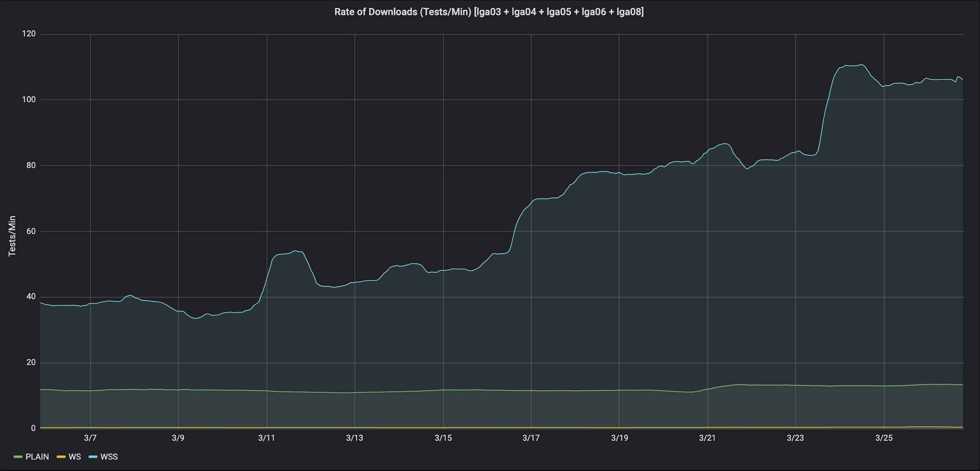Toggle the WSS series in the legend

point(109,457)
